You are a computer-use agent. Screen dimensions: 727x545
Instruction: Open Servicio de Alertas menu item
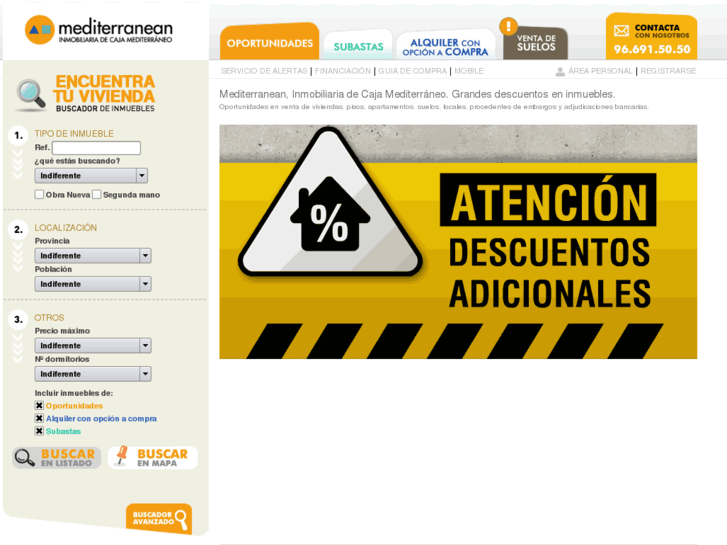[264, 71]
